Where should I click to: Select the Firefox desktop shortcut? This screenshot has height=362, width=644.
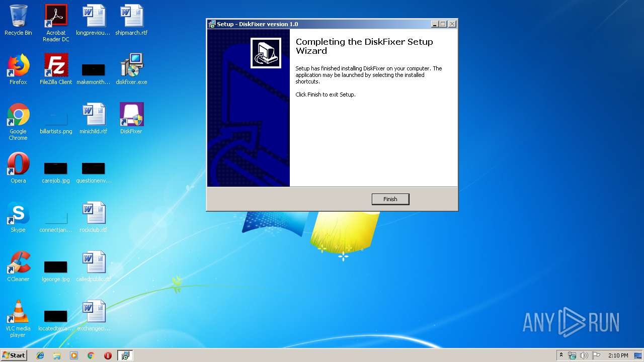(18, 69)
